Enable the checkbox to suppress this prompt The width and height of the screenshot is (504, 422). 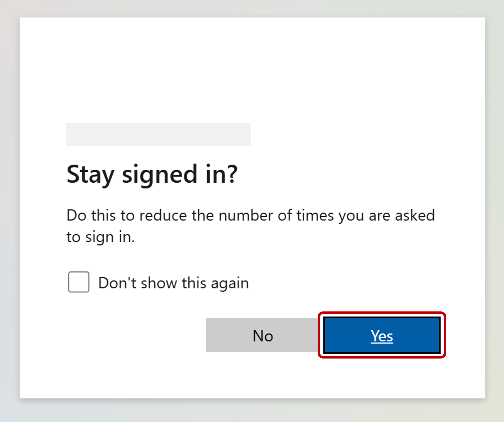tap(79, 282)
